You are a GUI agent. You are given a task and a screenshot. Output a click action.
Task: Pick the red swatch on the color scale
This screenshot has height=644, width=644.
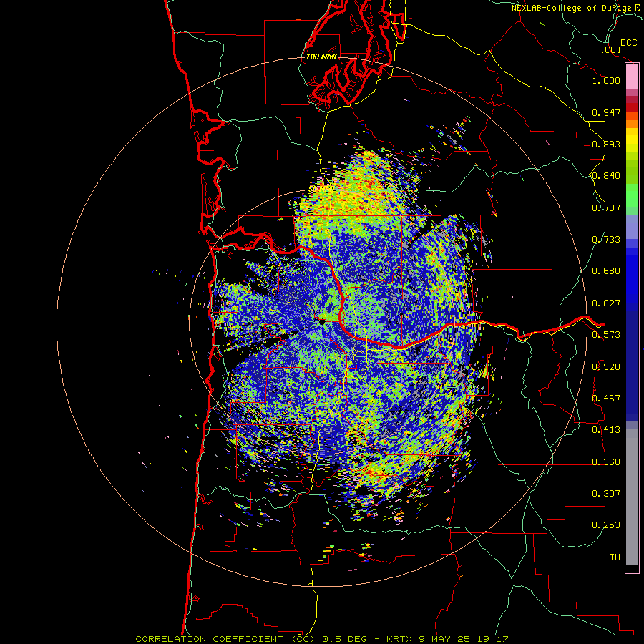click(x=632, y=107)
